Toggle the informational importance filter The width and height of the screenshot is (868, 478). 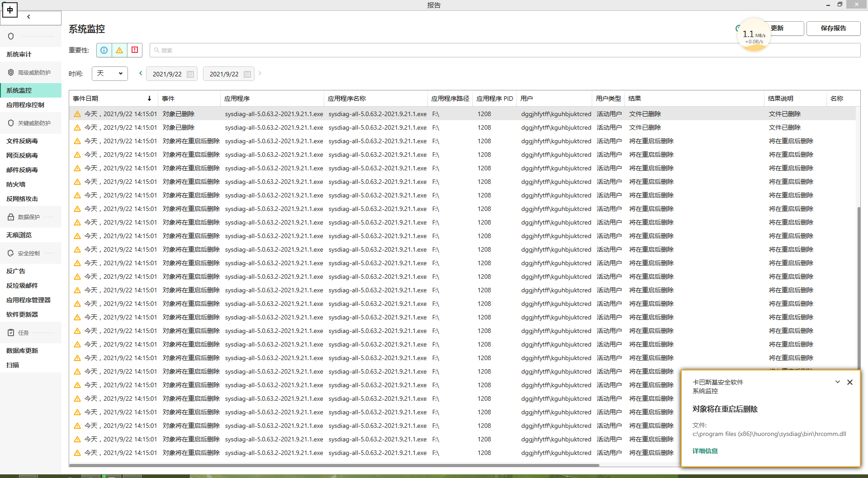click(104, 50)
